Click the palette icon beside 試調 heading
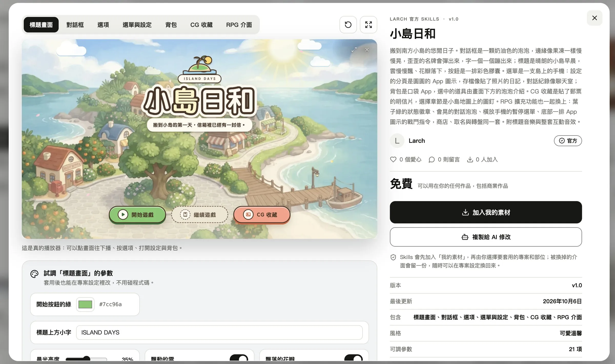615x364 pixels. tap(34, 274)
